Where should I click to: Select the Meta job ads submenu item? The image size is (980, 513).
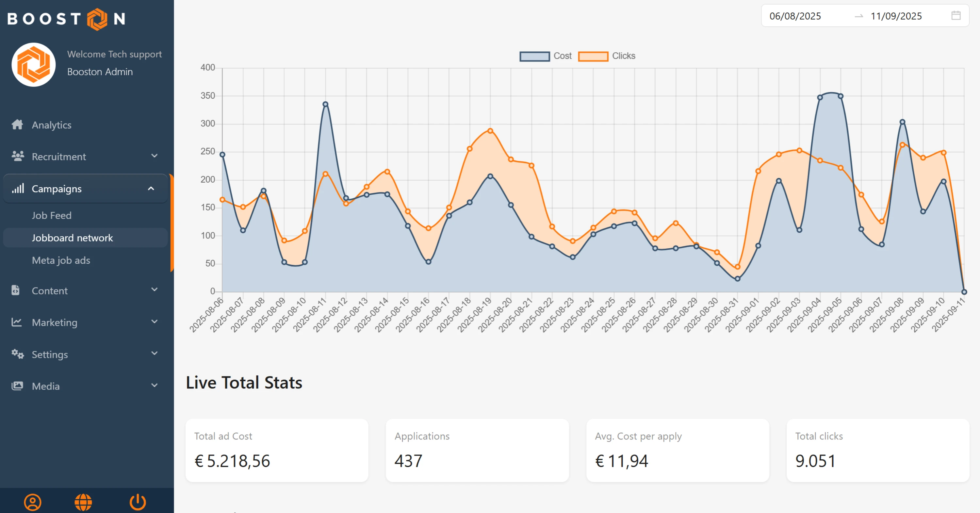click(x=61, y=260)
